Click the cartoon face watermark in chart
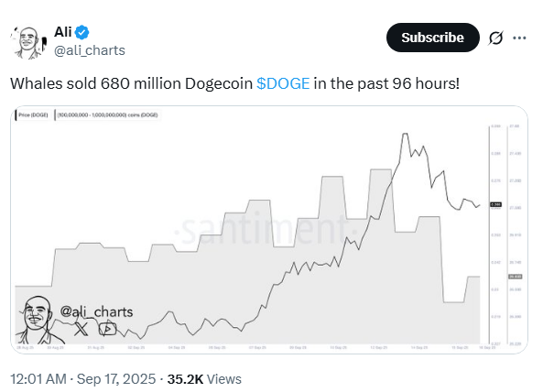 click(38, 320)
